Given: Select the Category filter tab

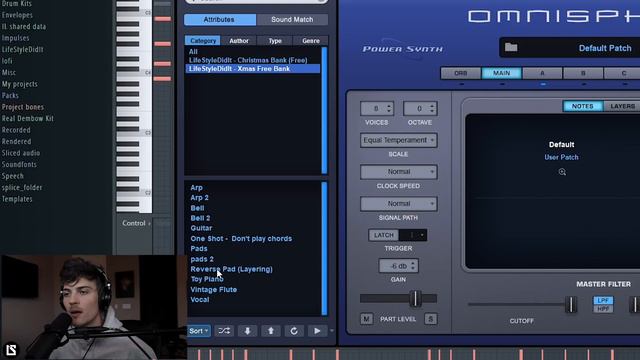Looking at the screenshot, I should pyautogui.click(x=202, y=40).
